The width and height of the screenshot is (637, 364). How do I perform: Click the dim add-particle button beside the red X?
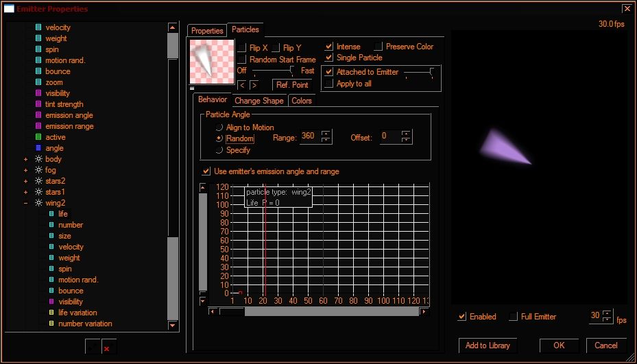click(x=93, y=347)
